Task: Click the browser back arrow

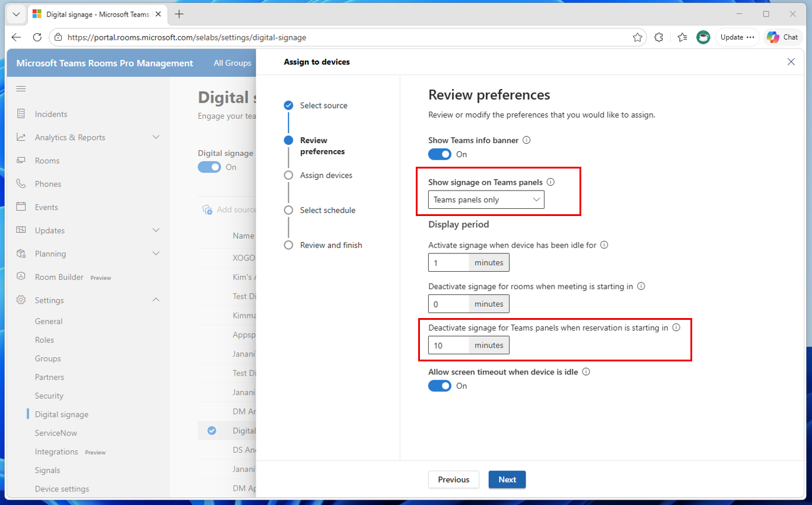Action: pyautogui.click(x=16, y=37)
